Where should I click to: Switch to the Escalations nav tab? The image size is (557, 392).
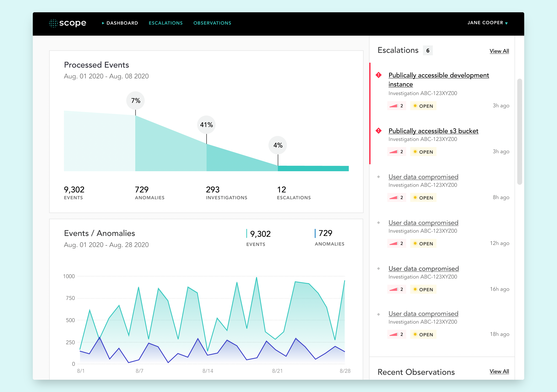point(165,23)
